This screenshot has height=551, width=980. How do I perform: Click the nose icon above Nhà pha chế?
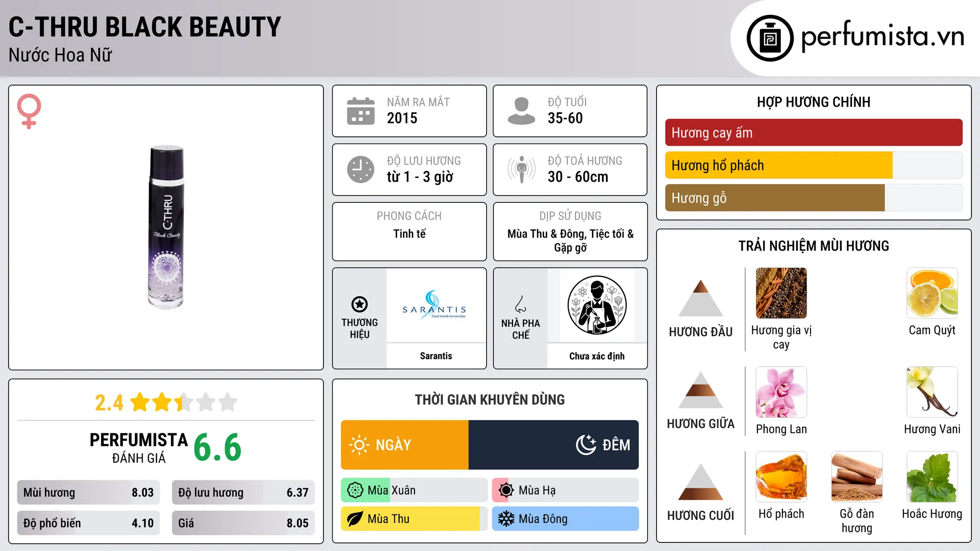pos(520,304)
